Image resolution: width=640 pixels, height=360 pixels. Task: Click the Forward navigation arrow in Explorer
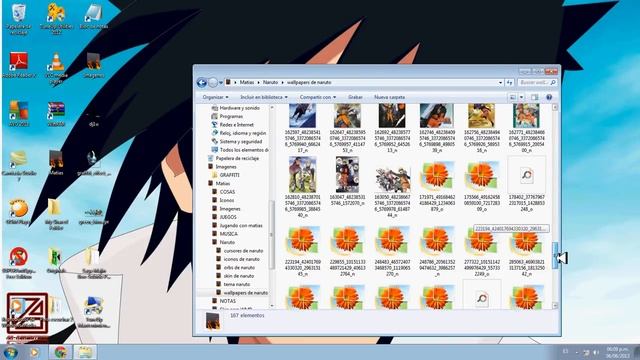(213, 82)
